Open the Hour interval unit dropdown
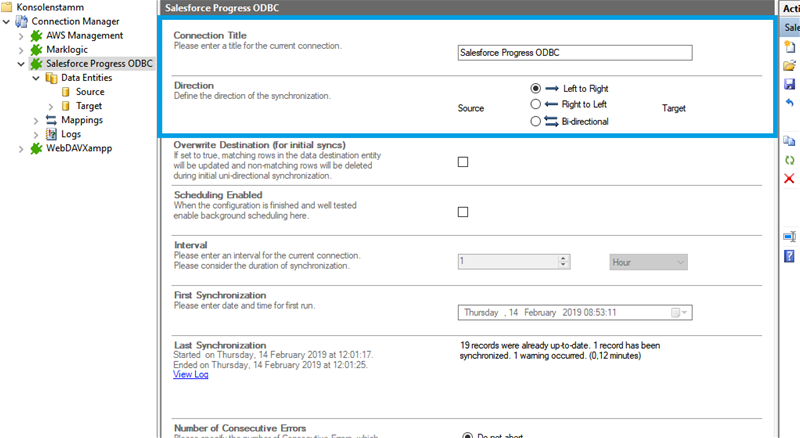This screenshot has height=438, width=800. 648,262
